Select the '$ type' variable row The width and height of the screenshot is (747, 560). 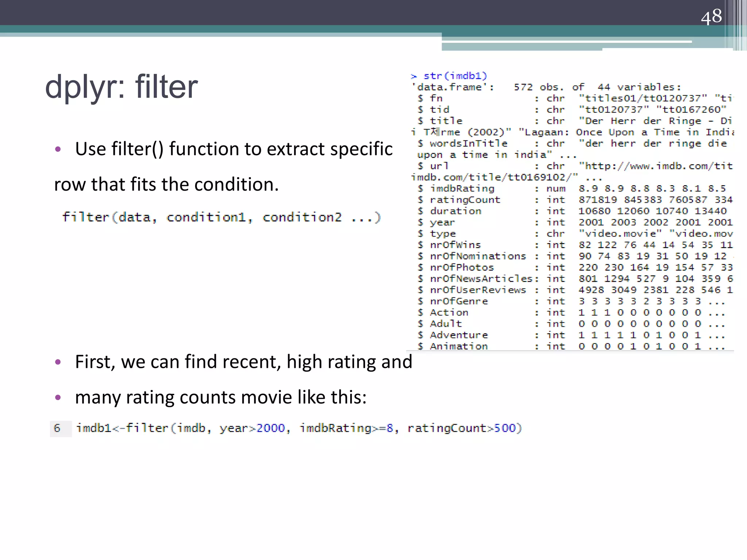pos(575,234)
